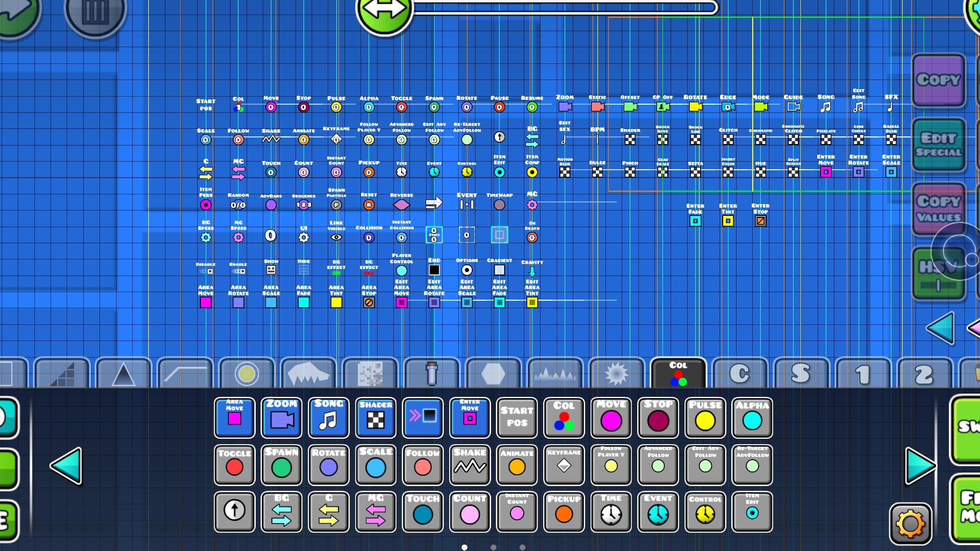Click the Edit Special button
The image size is (980, 551).
click(939, 145)
